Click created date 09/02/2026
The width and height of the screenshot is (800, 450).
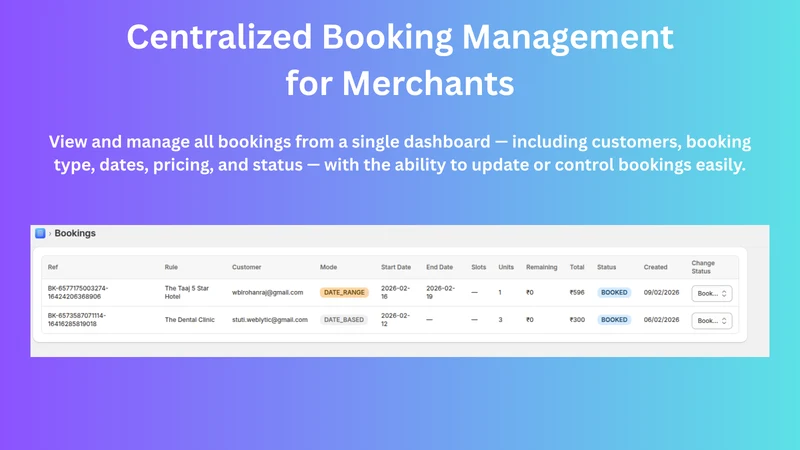click(x=661, y=292)
